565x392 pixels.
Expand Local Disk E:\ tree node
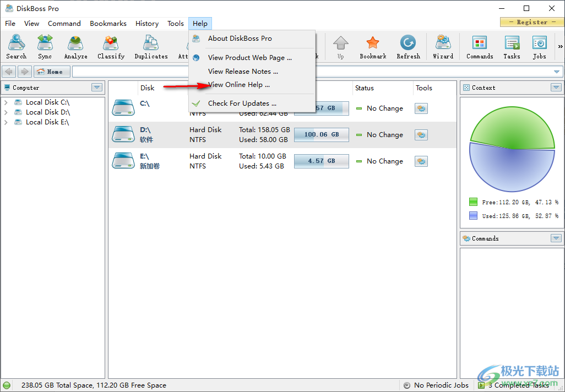pyautogui.click(x=6, y=122)
